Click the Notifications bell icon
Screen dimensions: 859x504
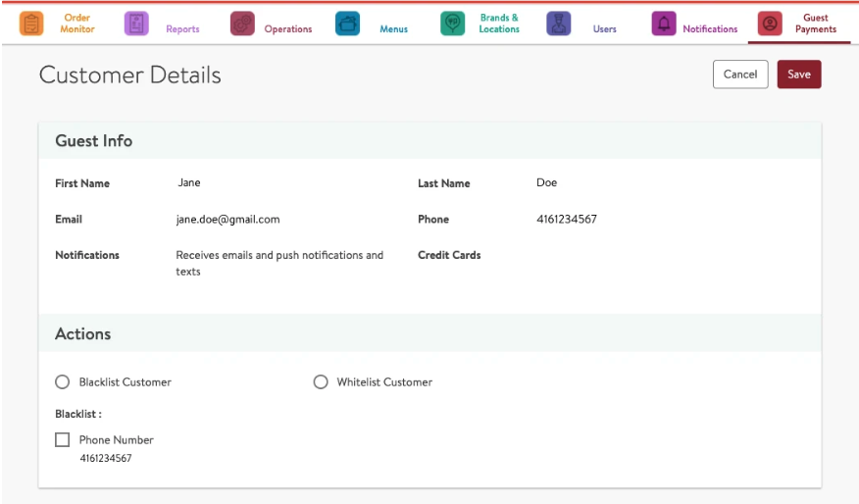664,24
